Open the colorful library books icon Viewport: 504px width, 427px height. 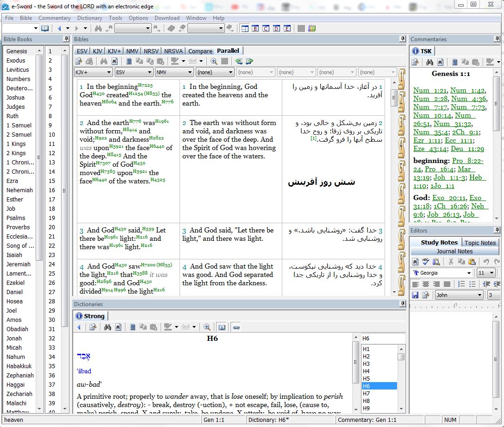pos(312,28)
